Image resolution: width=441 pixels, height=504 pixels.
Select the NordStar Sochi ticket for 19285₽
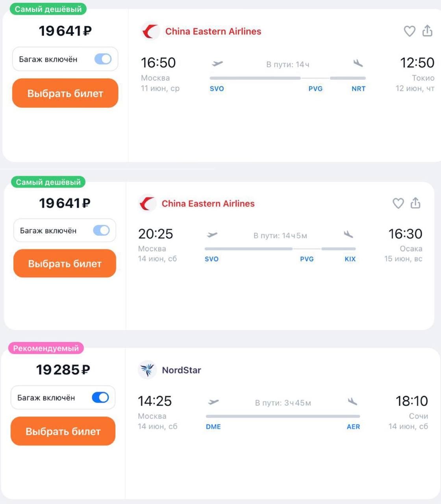coord(63,431)
